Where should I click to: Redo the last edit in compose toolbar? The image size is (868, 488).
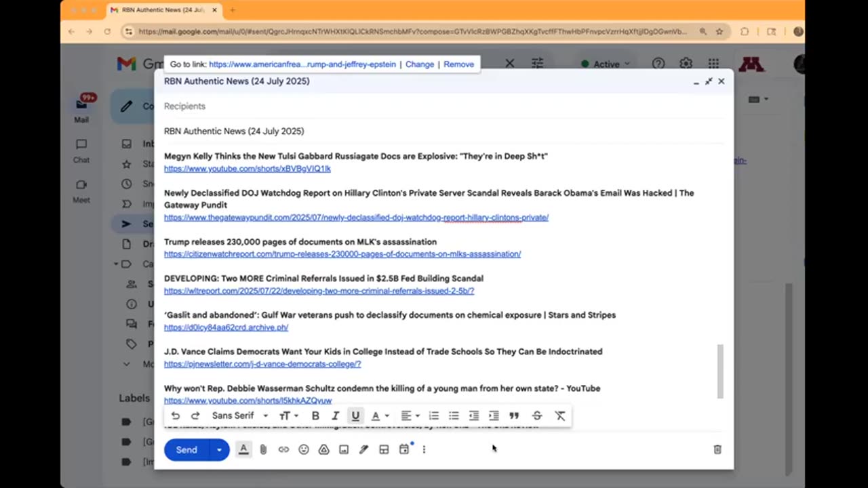coord(195,415)
